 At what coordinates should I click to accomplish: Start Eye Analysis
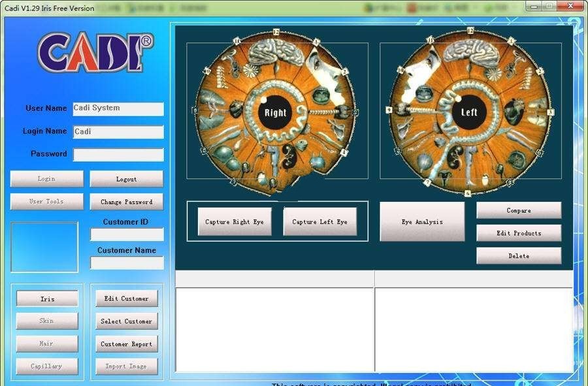pyautogui.click(x=422, y=221)
